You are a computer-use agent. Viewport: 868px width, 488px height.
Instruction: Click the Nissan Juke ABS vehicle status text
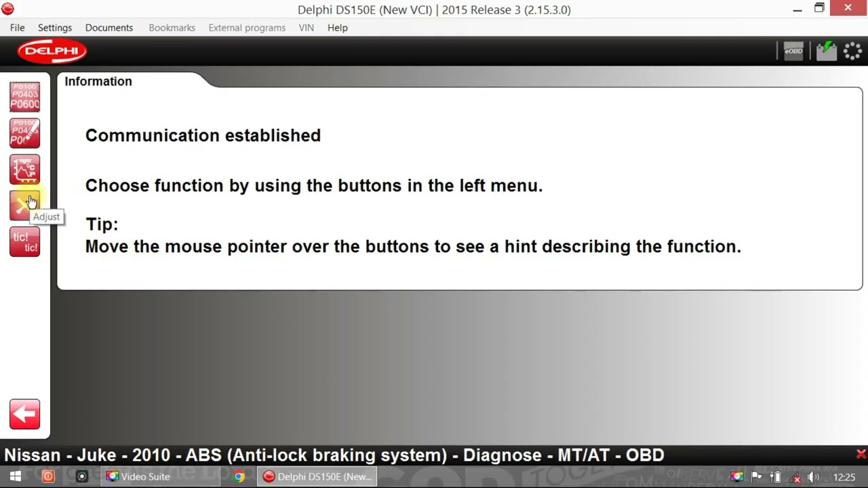(x=334, y=455)
